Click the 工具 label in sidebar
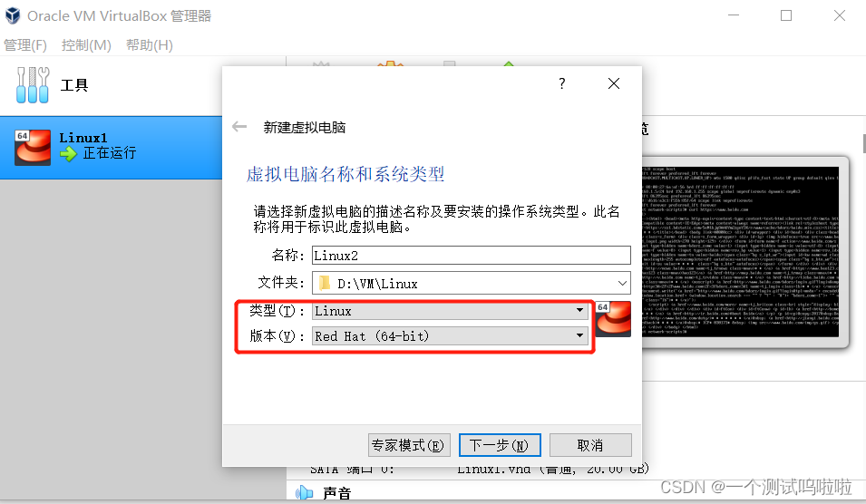This screenshot has height=504, width=866. tap(74, 85)
